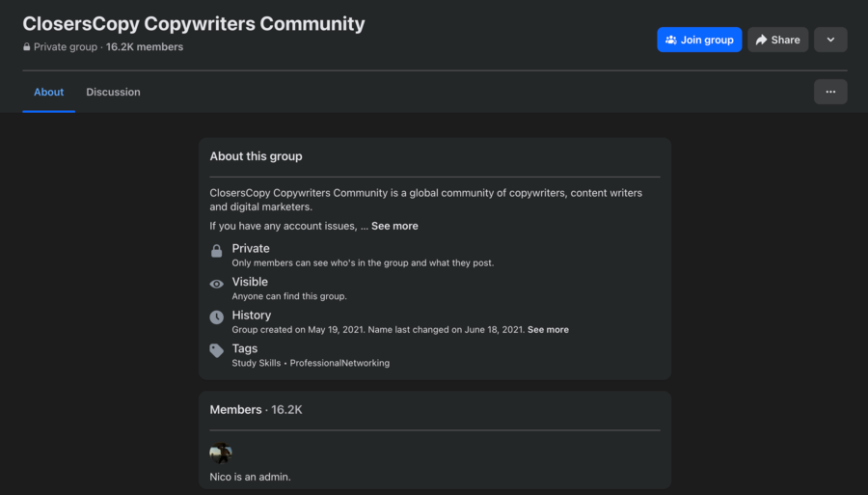Screen dimensions: 868x495
Task: Share this group via Share button
Action: coord(777,40)
